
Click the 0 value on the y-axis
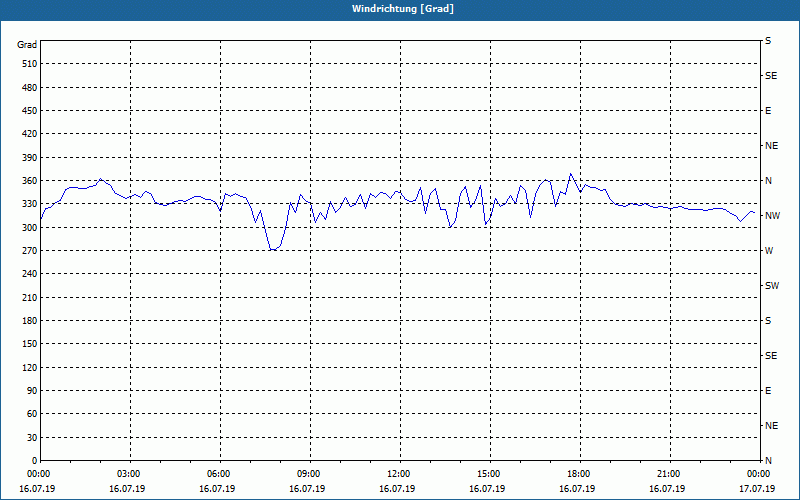(34, 461)
